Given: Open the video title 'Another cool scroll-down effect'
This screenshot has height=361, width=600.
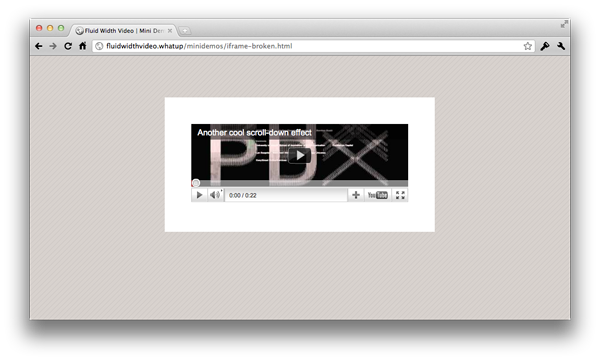Looking at the screenshot, I should [254, 133].
